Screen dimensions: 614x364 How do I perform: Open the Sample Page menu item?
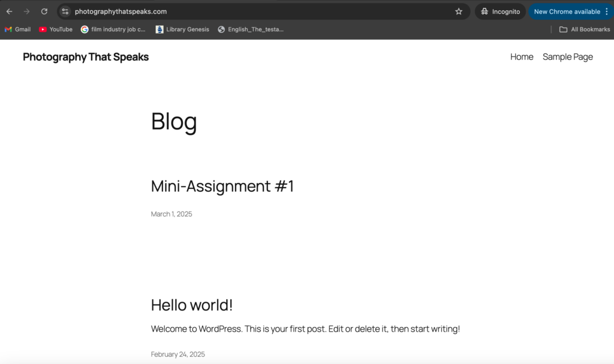(567, 57)
